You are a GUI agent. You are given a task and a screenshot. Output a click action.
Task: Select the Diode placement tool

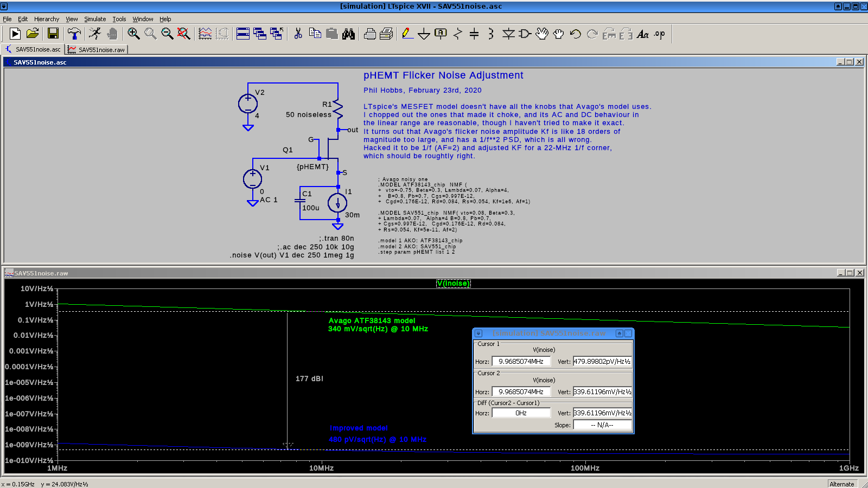[508, 34]
